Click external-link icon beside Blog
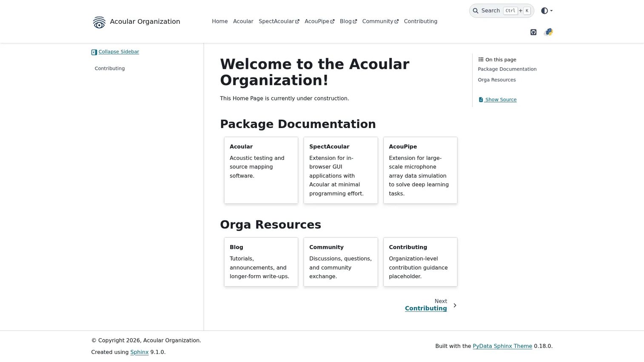 [x=355, y=21]
